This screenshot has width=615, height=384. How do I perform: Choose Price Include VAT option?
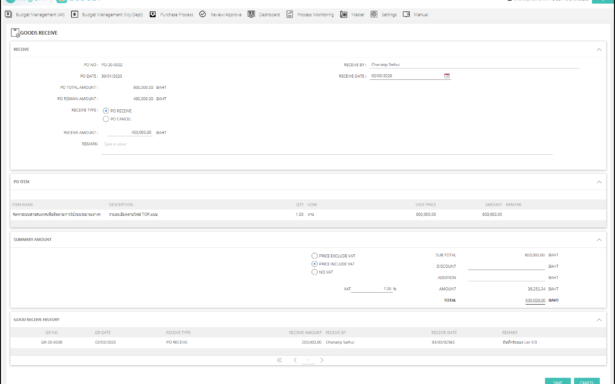314,264
